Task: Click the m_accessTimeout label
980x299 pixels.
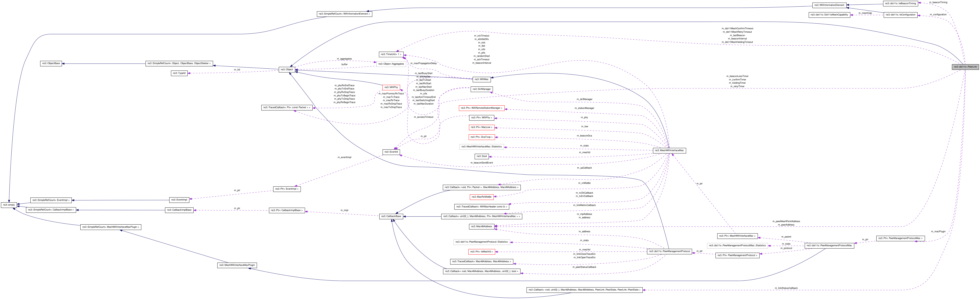Action: (423, 117)
